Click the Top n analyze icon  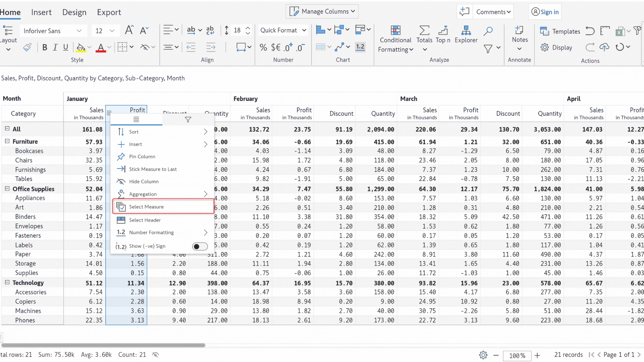pos(443,31)
